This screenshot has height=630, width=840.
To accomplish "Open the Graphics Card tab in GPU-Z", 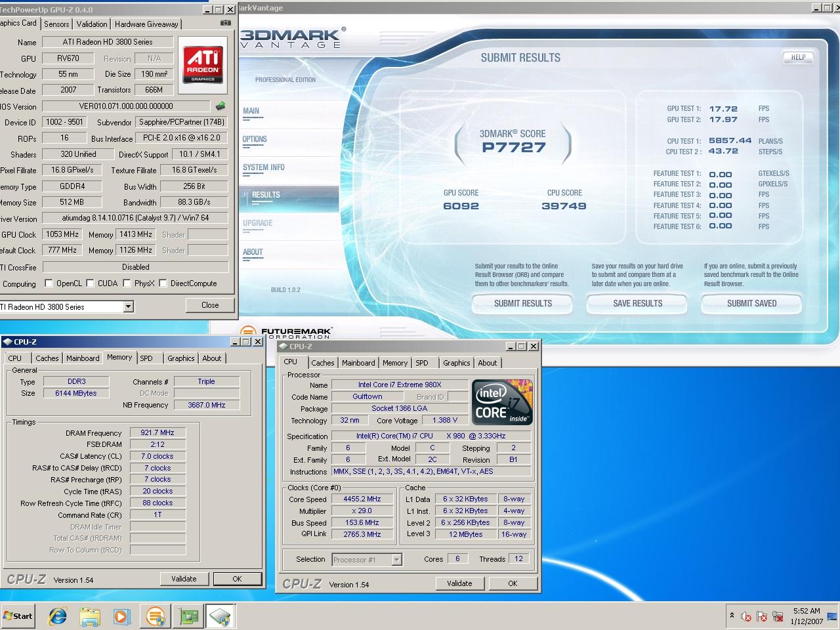I will (x=18, y=23).
